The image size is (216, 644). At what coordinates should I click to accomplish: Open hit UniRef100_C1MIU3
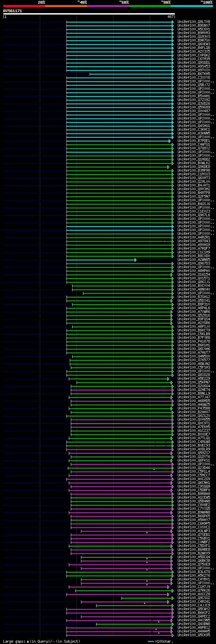point(194,174)
